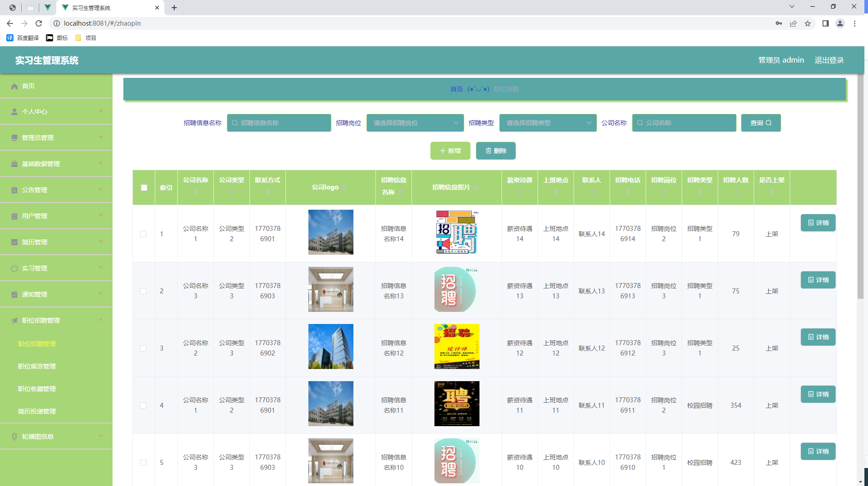Image resolution: width=868 pixels, height=486 pixels.
Task: Click the 职位招聘管理 paper-plane icon
Action: [14, 321]
